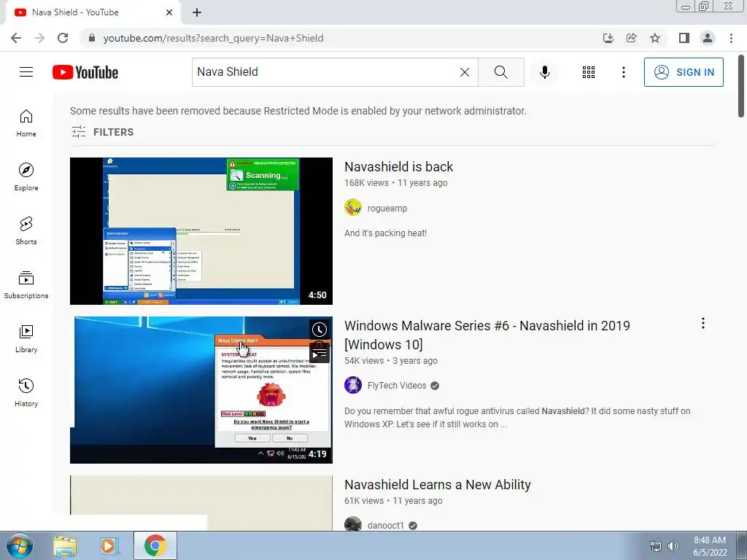Add Navashield 2019 video to Watch later
The image size is (747, 560).
[320, 330]
